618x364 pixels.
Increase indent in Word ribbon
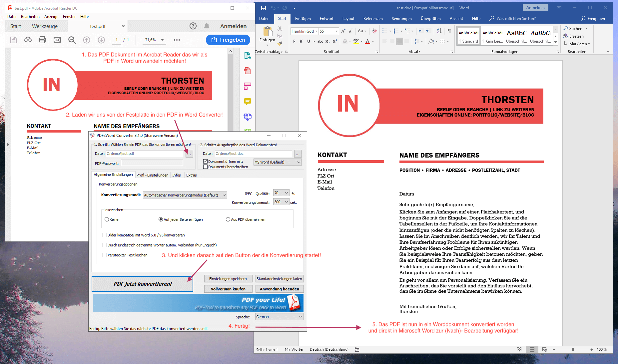[x=429, y=31]
